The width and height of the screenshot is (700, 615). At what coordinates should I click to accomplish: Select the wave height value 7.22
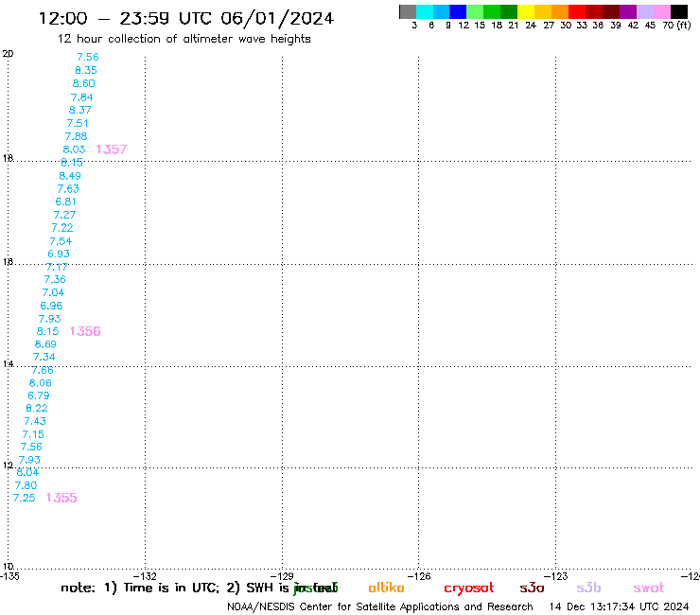(62, 228)
